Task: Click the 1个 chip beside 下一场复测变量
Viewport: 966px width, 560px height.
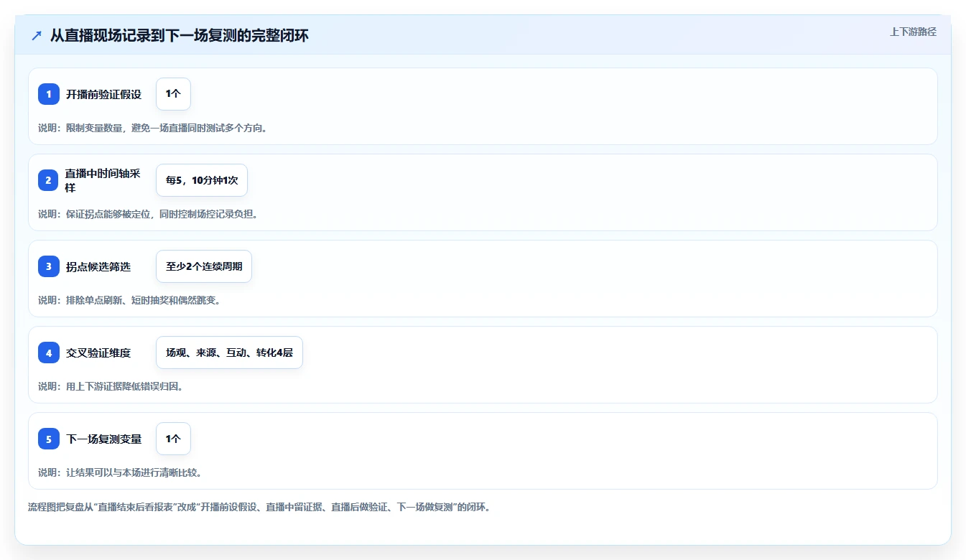Action: coord(173,439)
